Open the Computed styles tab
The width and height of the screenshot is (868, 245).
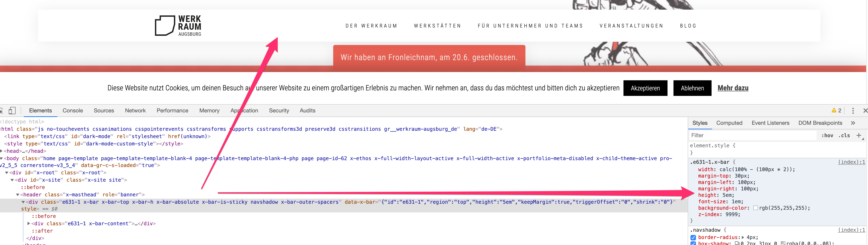pyautogui.click(x=729, y=123)
